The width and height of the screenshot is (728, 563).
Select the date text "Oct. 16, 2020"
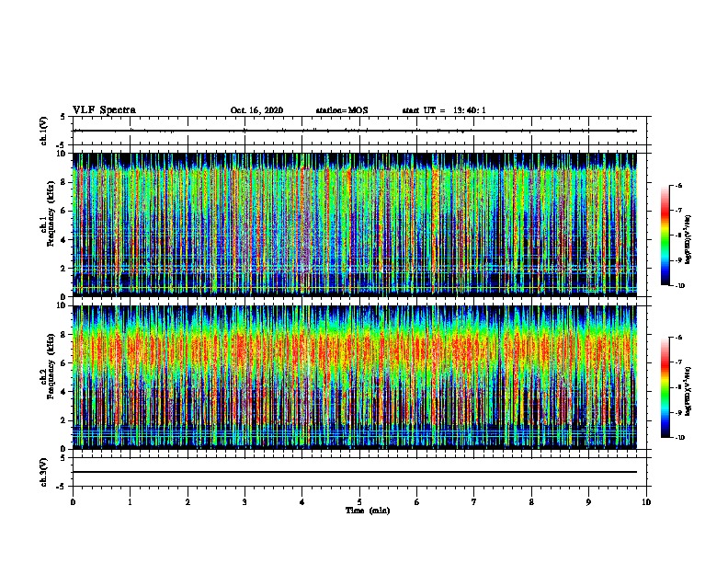256,110
